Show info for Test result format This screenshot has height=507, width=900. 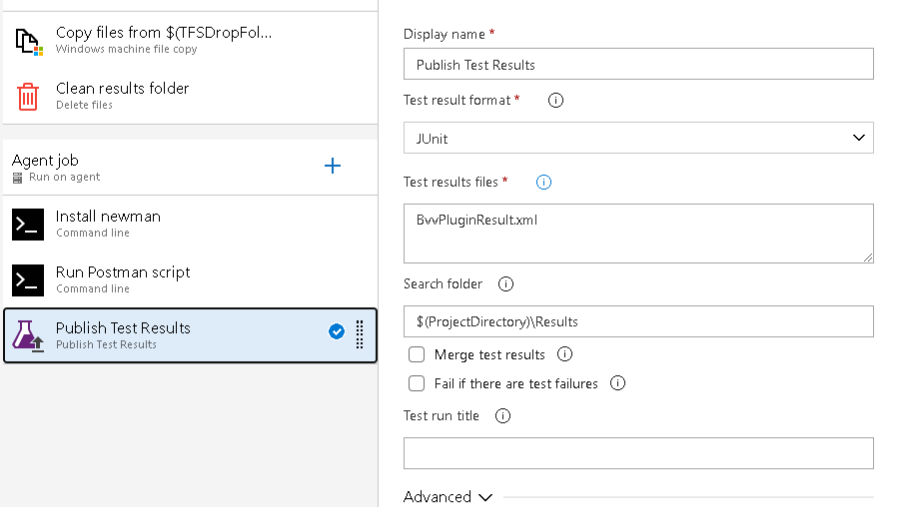555,100
